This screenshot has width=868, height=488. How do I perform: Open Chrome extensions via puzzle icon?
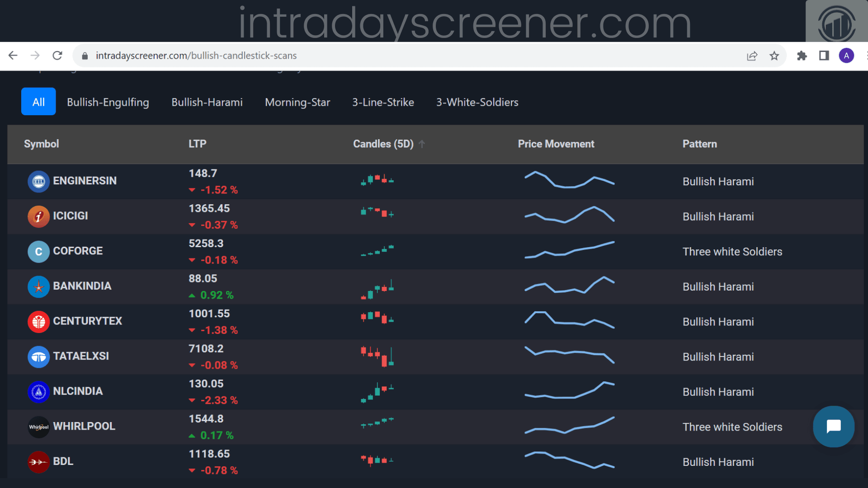click(x=802, y=56)
